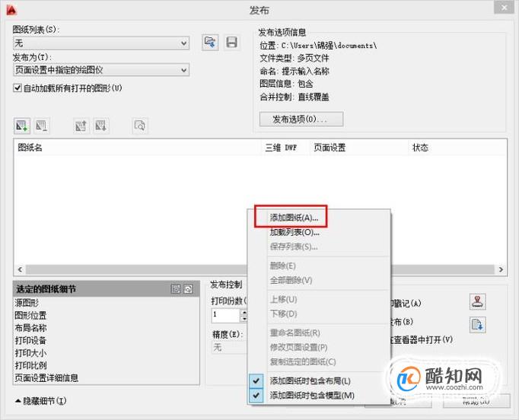The width and height of the screenshot is (519, 420).
Task: Choose 添加图纸(A)... from context menu
Action: (x=294, y=218)
